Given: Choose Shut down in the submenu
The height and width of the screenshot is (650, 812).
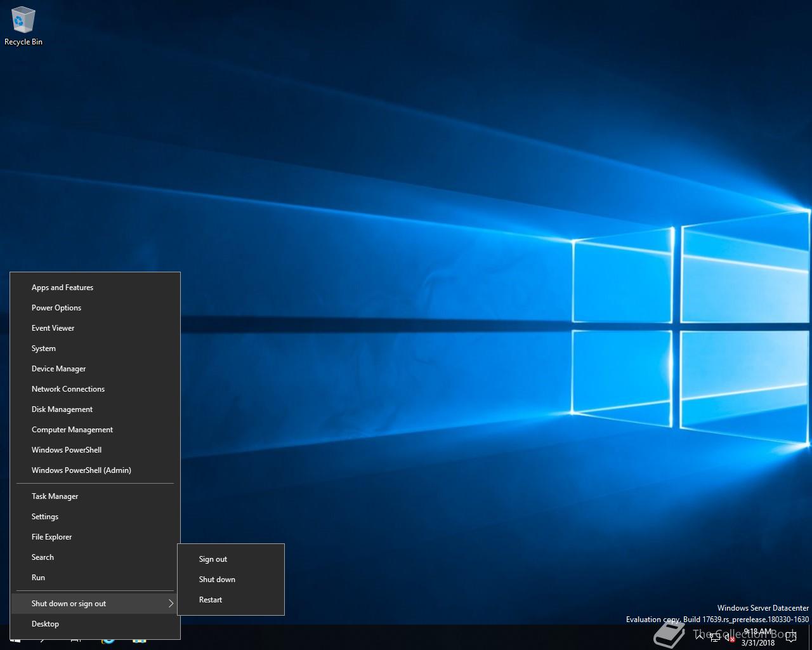Looking at the screenshot, I should [231, 580].
